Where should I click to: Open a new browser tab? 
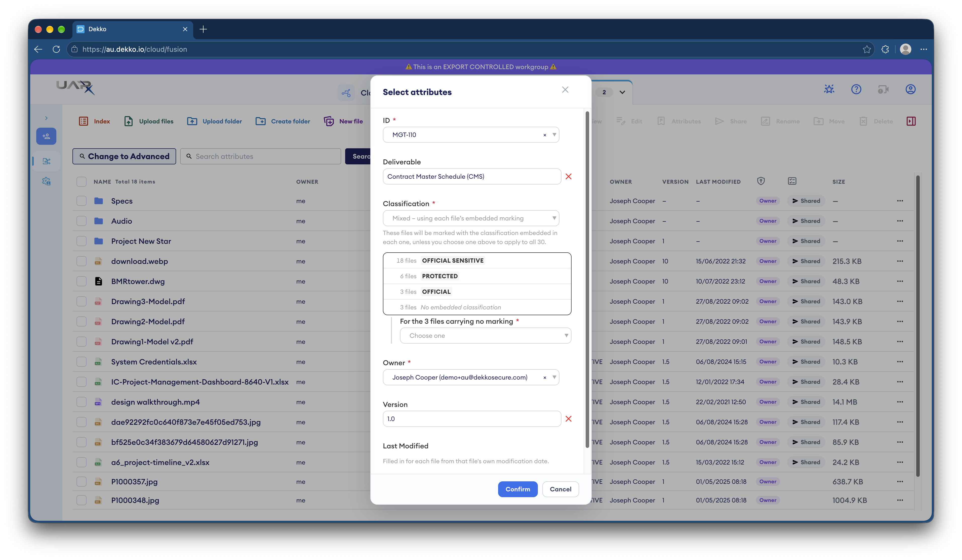tap(203, 29)
